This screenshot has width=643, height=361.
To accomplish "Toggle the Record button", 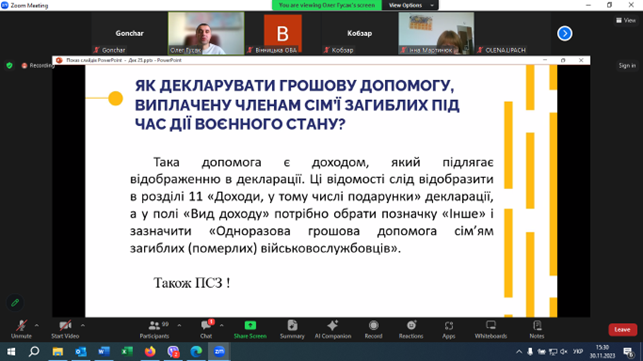I will click(x=373, y=329).
